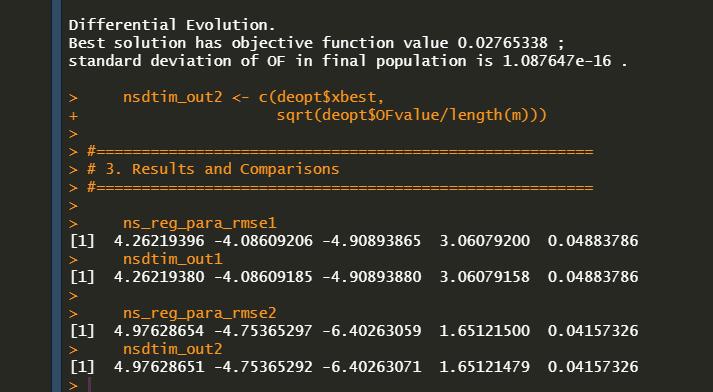Screen dimensions: 713x392
Task: Click the value -6.40263059 in output
Action: (x=372, y=331)
